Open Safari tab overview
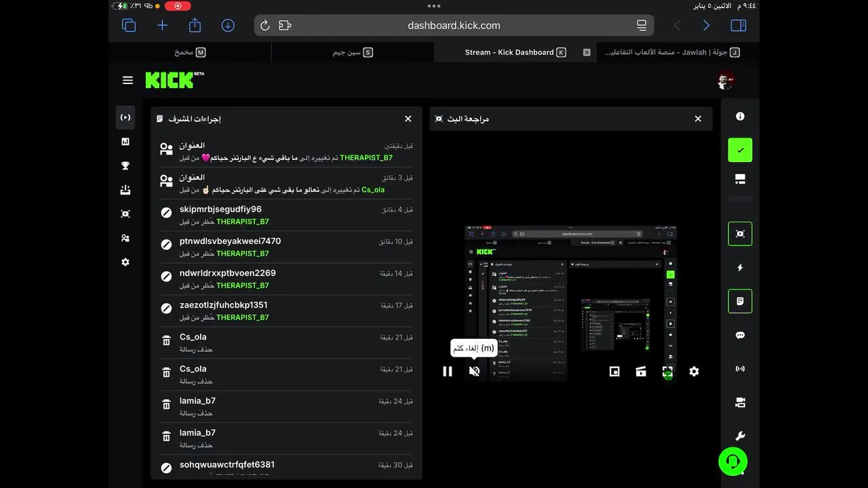Viewport: 868px width, 488px height. pos(129,25)
